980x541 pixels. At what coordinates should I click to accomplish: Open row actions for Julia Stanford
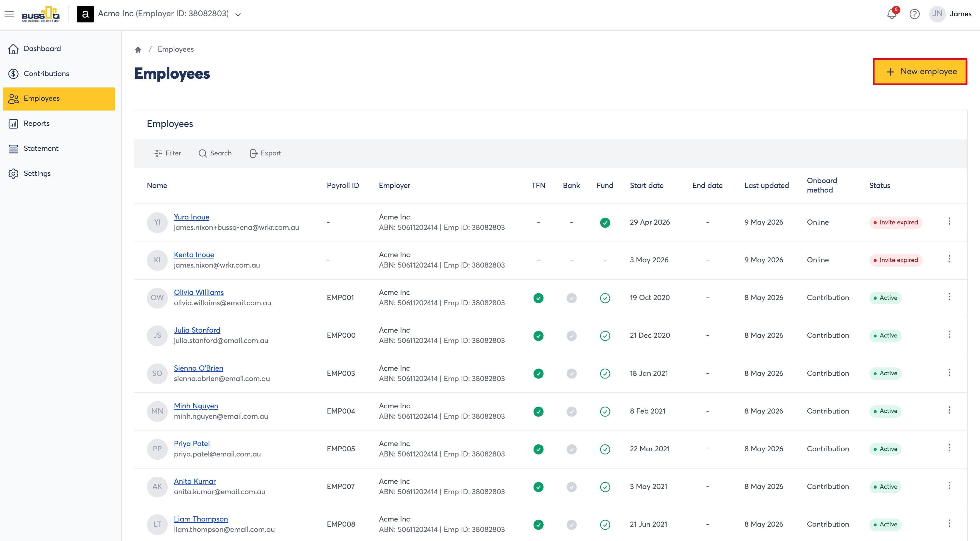tap(949, 335)
